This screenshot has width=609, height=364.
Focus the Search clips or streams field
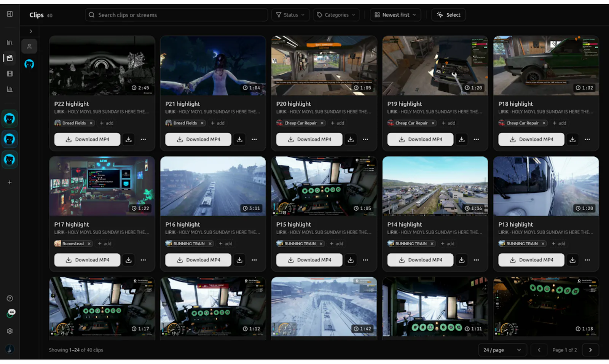[x=177, y=15]
